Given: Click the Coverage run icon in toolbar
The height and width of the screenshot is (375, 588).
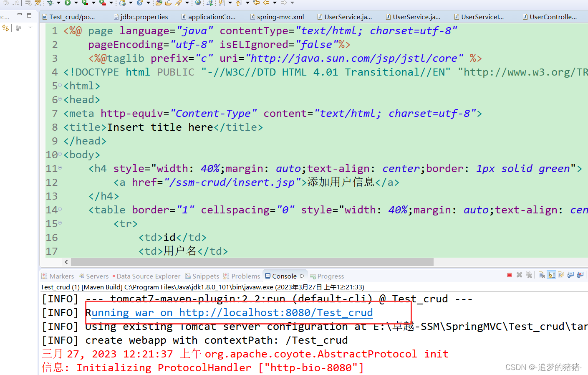Looking at the screenshot, I should 85,3.
